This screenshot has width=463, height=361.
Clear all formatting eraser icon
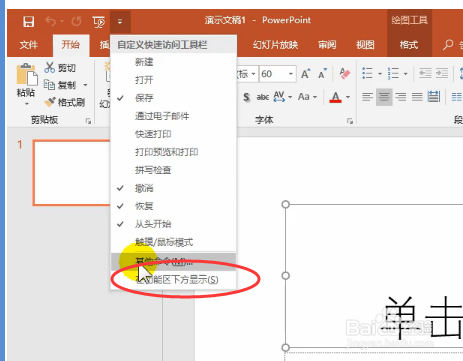(345, 74)
